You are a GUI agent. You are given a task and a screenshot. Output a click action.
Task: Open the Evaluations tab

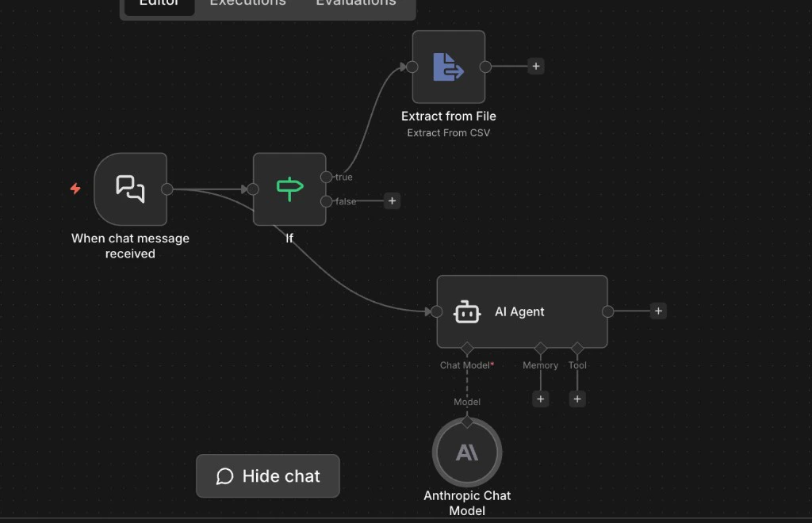point(355,4)
